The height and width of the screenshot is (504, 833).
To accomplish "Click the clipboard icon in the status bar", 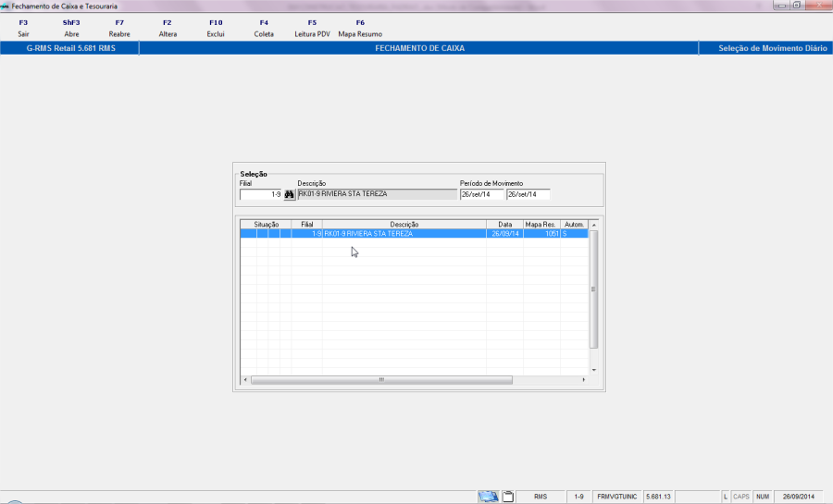I will 508,497.
